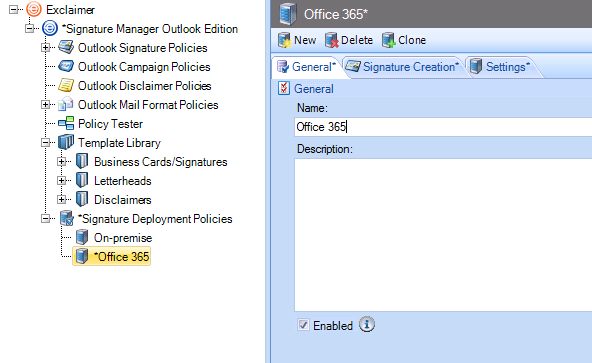Image resolution: width=592 pixels, height=363 pixels.
Task: Collapse the Exclaimer root node
Action: click(13, 9)
